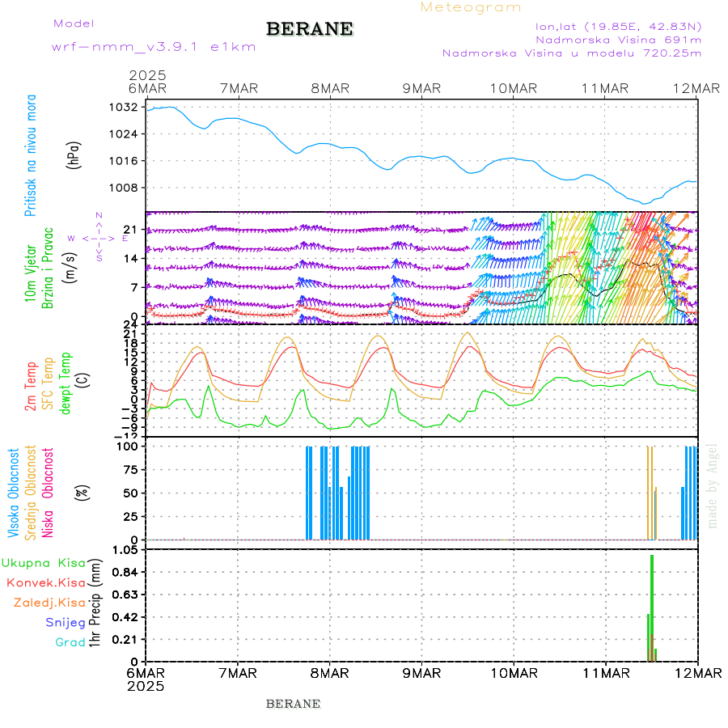This screenshot has height=728, width=728.
Task: Click the 8MAR label above the pressure chart
Action: coord(330,89)
